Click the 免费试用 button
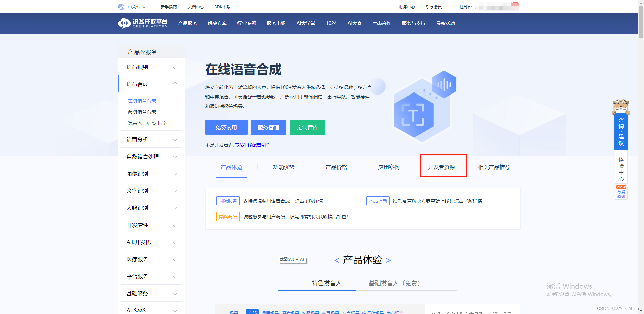The height and width of the screenshot is (314, 644). [x=226, y=127]
